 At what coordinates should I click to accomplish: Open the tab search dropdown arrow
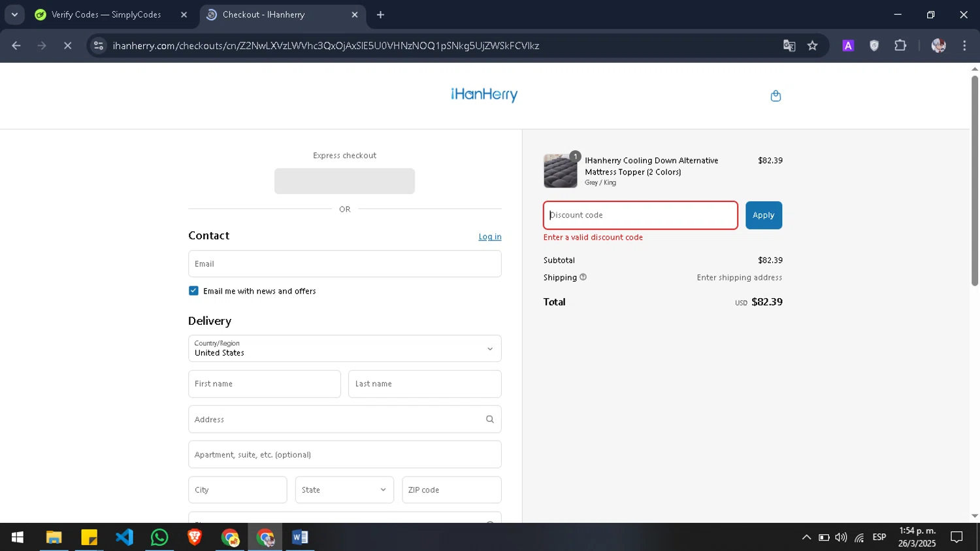pos(14,14)
